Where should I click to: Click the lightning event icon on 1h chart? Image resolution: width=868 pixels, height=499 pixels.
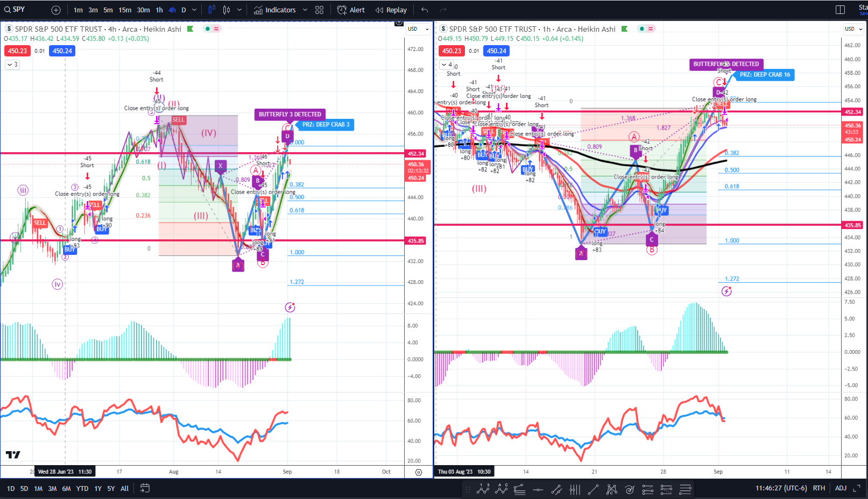click(x=726, y=291)
